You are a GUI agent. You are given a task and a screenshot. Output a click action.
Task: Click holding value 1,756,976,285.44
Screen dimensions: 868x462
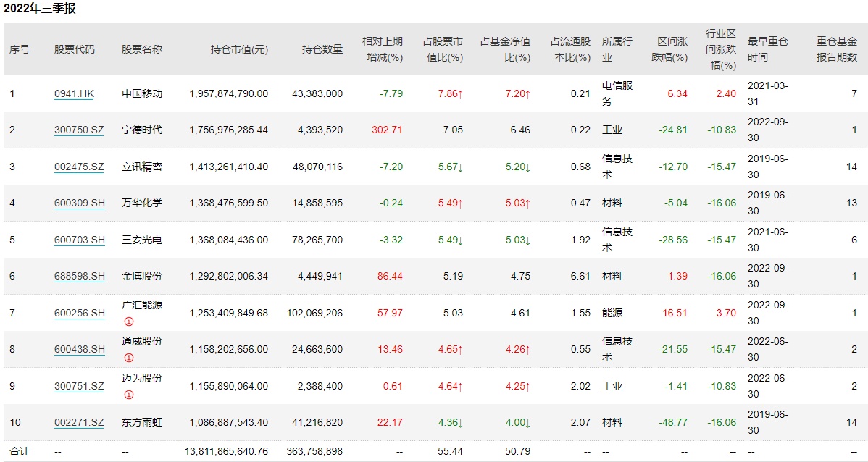pyautogui.click(x=229, y=130)
